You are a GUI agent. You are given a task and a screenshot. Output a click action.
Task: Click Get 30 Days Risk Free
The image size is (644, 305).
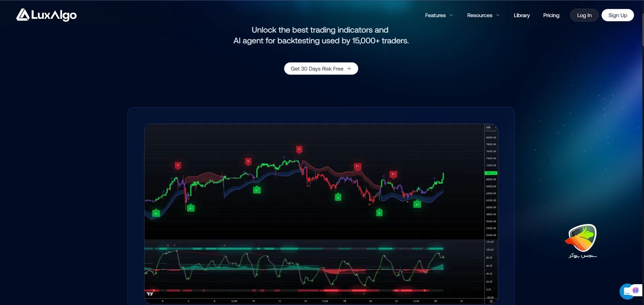321,69
